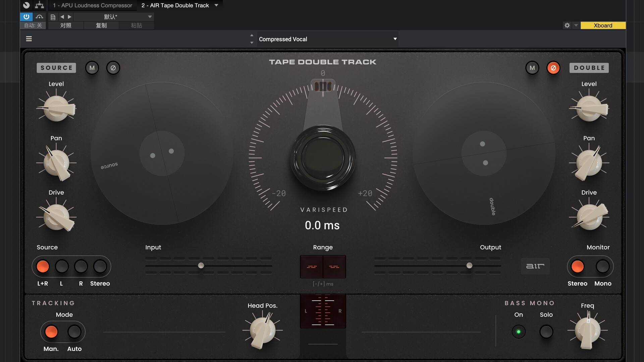Switch to APU Loudness Compressor tab
The image size is (644, 362).
click(x=93, y=5)
